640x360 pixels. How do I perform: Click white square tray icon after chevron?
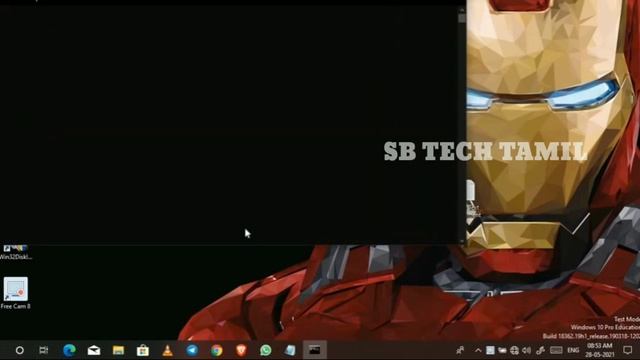point(490,350)
